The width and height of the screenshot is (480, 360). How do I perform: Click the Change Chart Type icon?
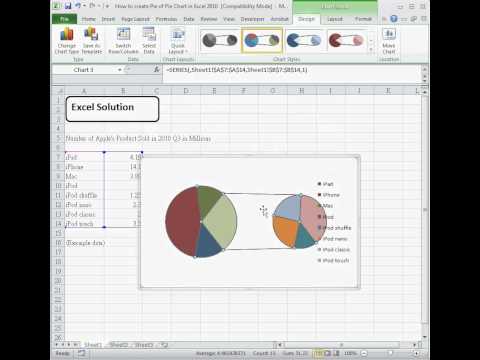[67, 41]
